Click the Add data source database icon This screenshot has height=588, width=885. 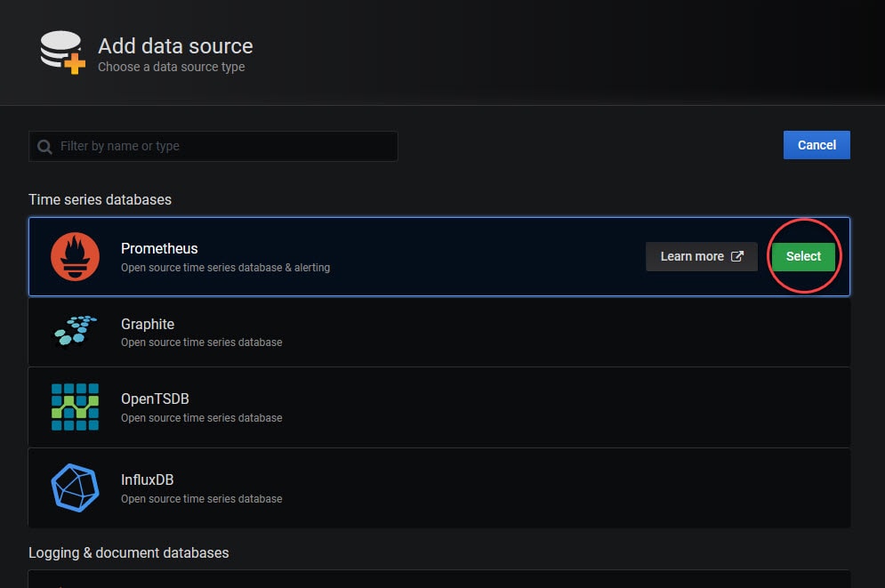pos(62,52)
